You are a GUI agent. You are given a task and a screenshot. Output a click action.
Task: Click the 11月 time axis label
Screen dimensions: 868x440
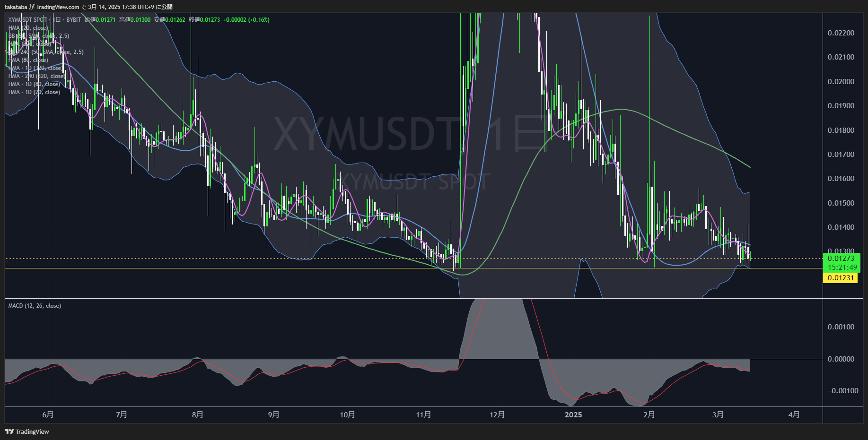(424, 414)
